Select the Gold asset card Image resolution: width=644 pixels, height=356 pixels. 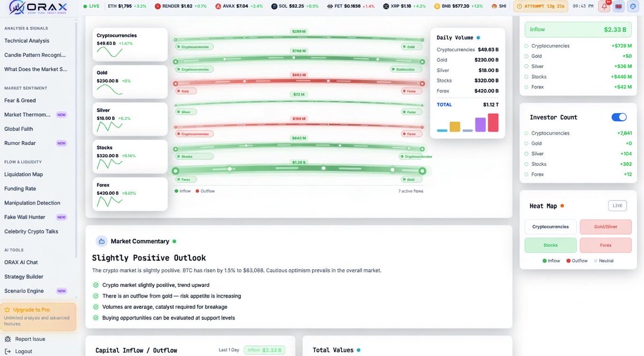[130, 83]
